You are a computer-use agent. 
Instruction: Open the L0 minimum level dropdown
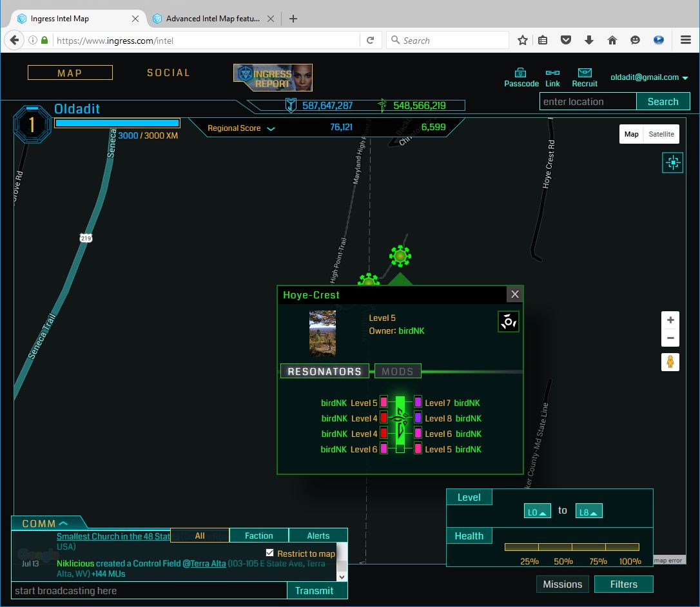(537, 512)
